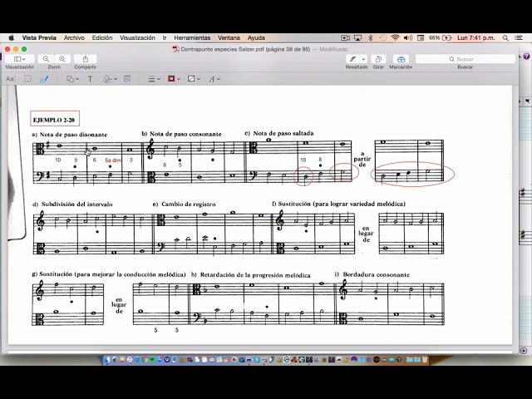Click the zoom out magnifier button
This screenshot has height=399, width=532.
47,59
